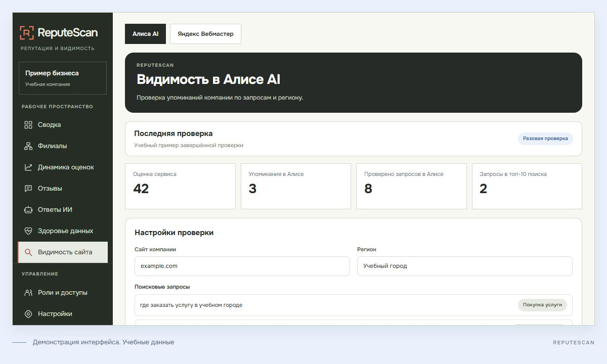Click the Последняя проверка heading

click(x=174, y=133)
